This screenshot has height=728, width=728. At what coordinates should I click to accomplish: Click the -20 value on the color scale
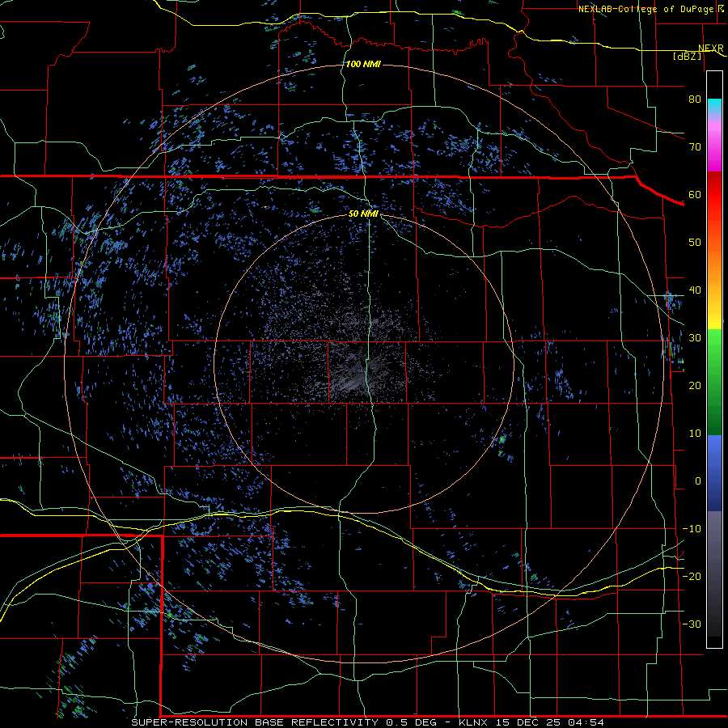pyautogui.click(x=692, y=576)
